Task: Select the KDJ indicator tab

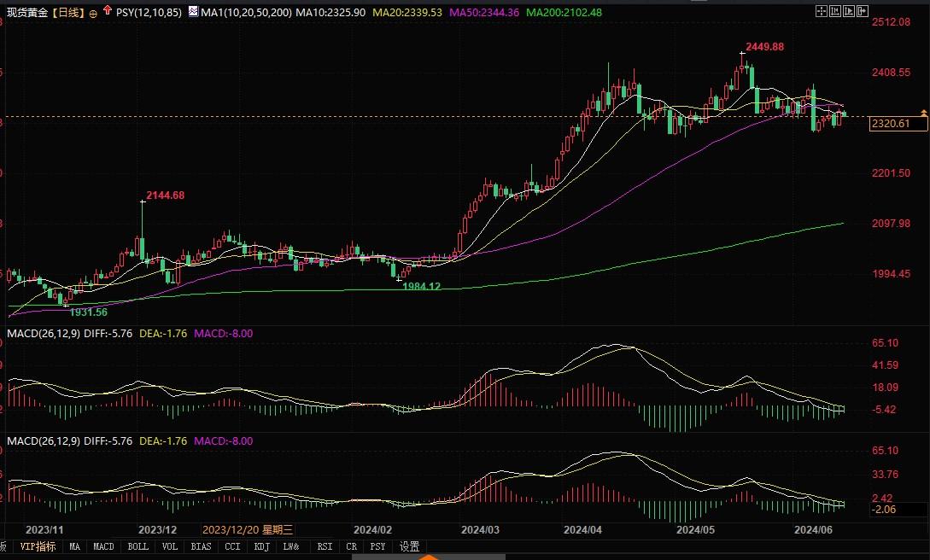Action: coord(261,546)
